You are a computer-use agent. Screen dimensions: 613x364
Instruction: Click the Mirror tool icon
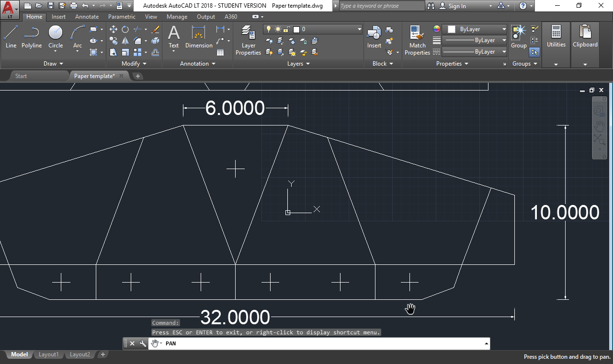[x=125, y=41]
